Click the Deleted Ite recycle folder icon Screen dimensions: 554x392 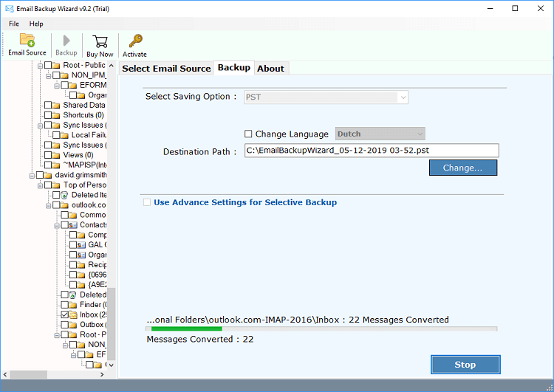point(64,195)
